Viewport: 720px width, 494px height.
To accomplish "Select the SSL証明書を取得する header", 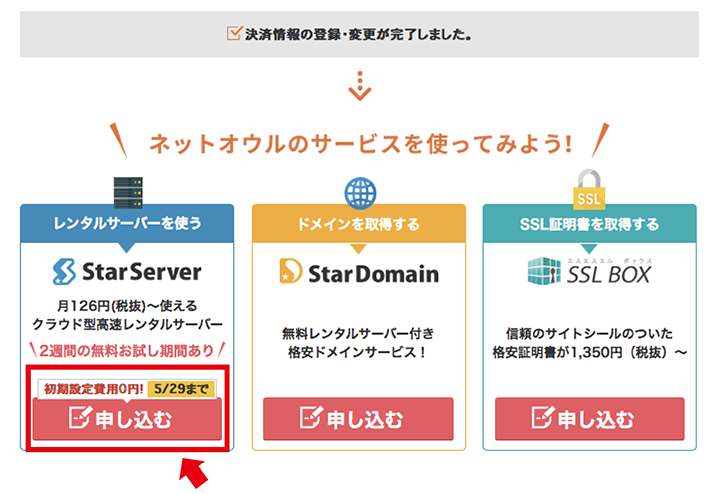I will pos(590,224).
